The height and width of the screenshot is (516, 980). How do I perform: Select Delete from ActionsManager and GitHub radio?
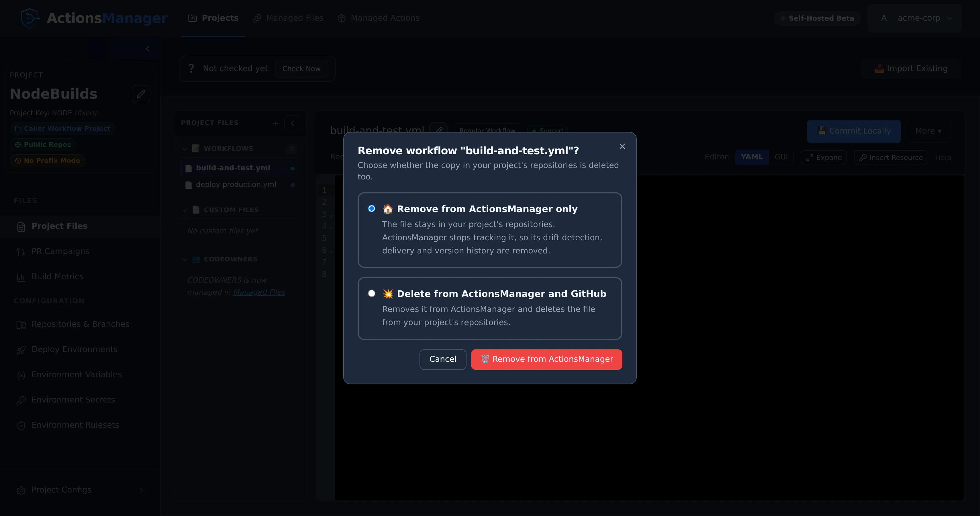click(x=372, y=293)
